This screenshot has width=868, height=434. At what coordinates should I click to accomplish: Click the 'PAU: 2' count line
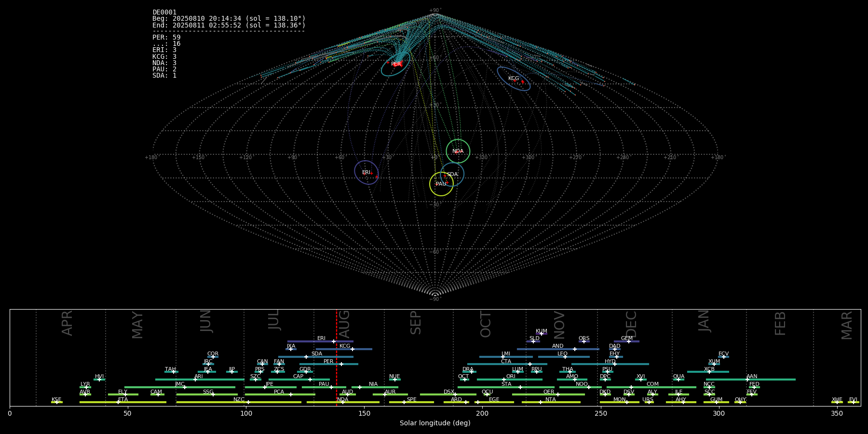164,69
